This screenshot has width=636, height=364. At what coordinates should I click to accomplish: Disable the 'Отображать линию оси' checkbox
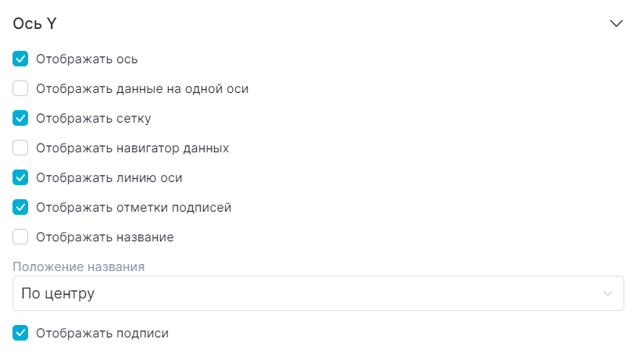click(x=21, y=177)
